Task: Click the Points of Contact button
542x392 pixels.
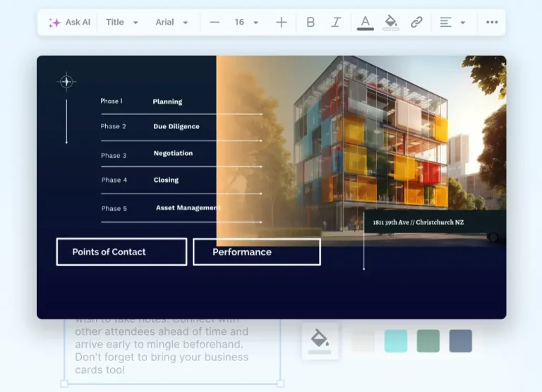Action: 121,252
